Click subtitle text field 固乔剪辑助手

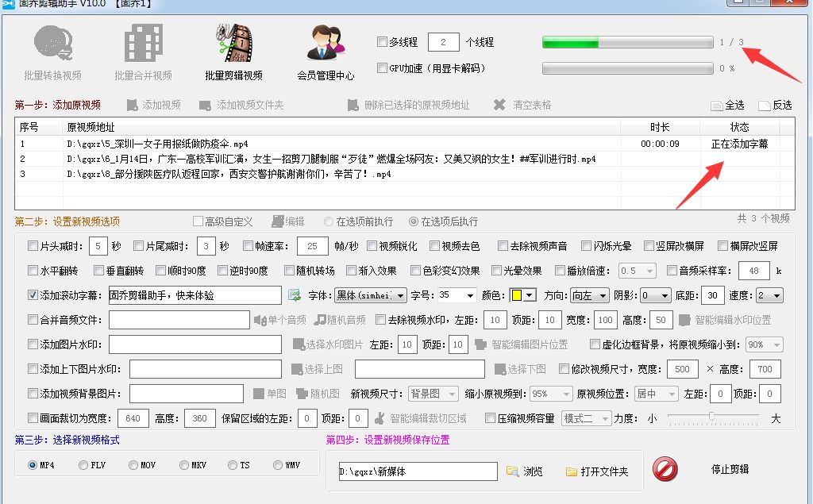click(195, 295)
